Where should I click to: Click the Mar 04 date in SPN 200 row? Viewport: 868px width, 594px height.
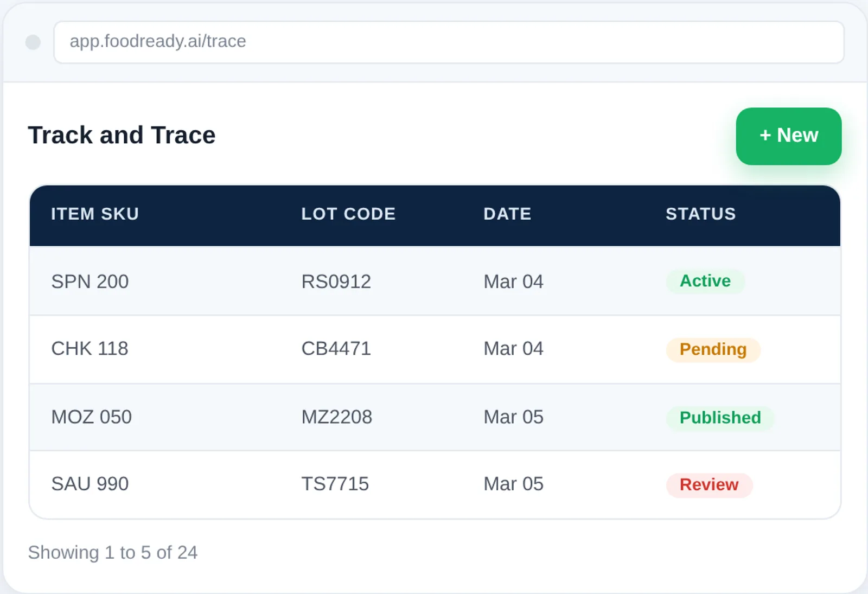tap(513, 282)
